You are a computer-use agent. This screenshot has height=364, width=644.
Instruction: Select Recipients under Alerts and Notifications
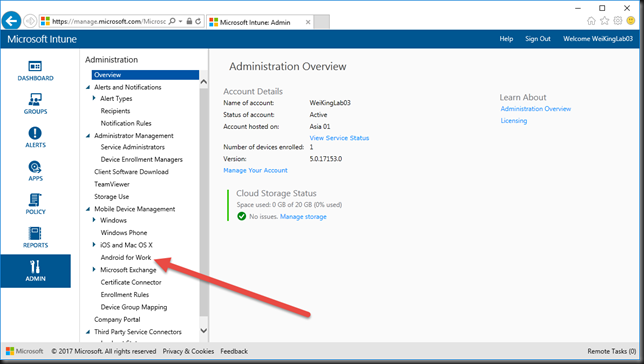click(x=115, y=111)
